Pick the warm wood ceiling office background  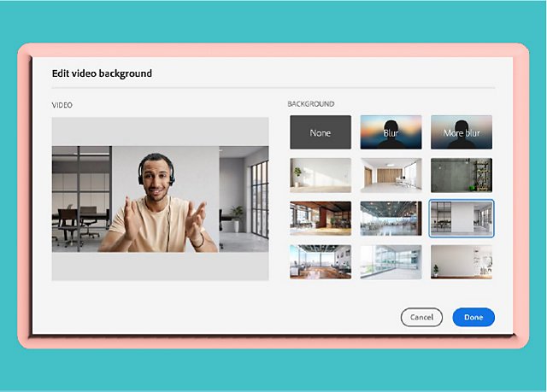pyautogui.click(x=321, y=219)
